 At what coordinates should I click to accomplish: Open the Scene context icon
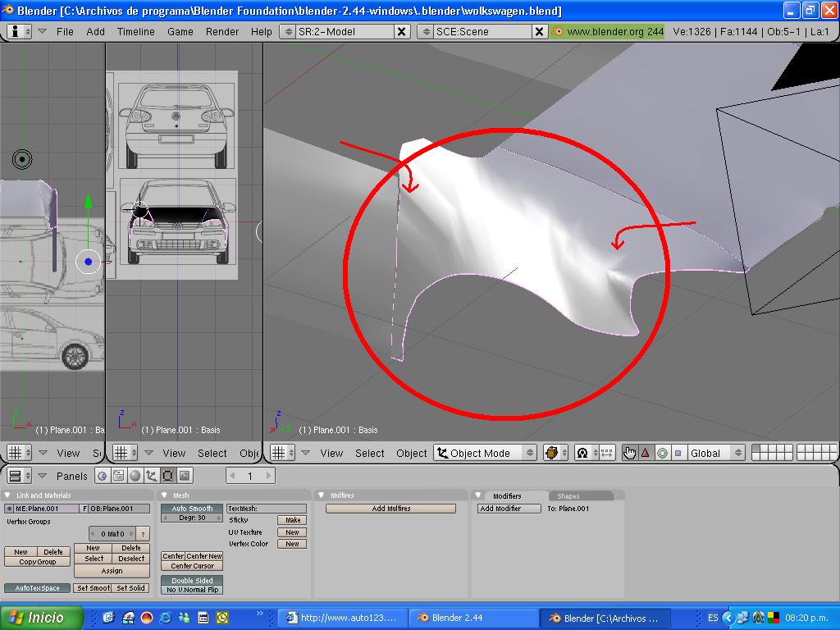[185, 476]
